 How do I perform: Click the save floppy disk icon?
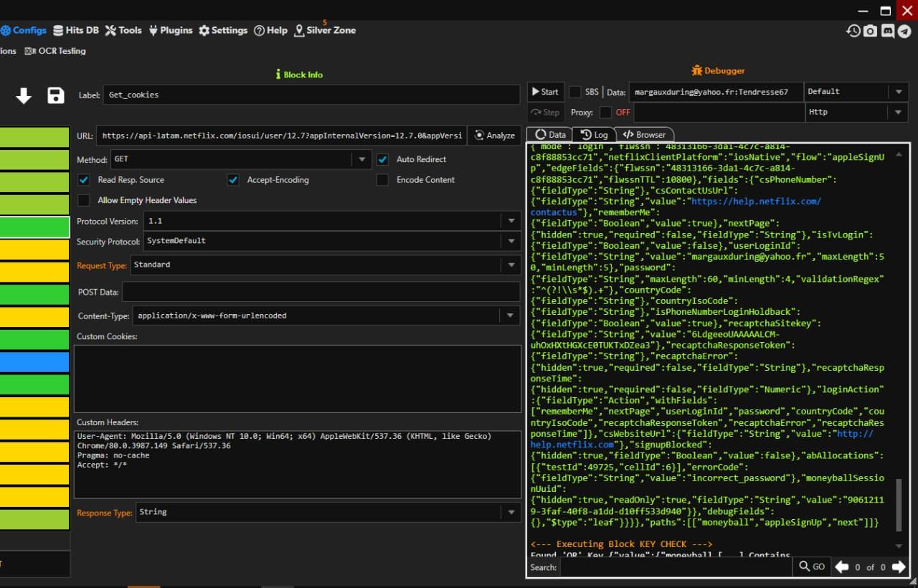point(56,96)
